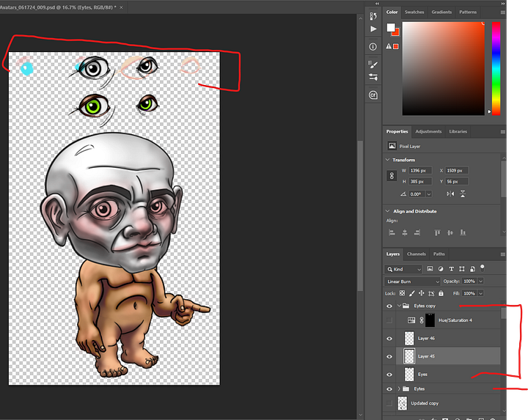Switch to the Adjustments tab
The image size is (528, 420).
point(428,132)
